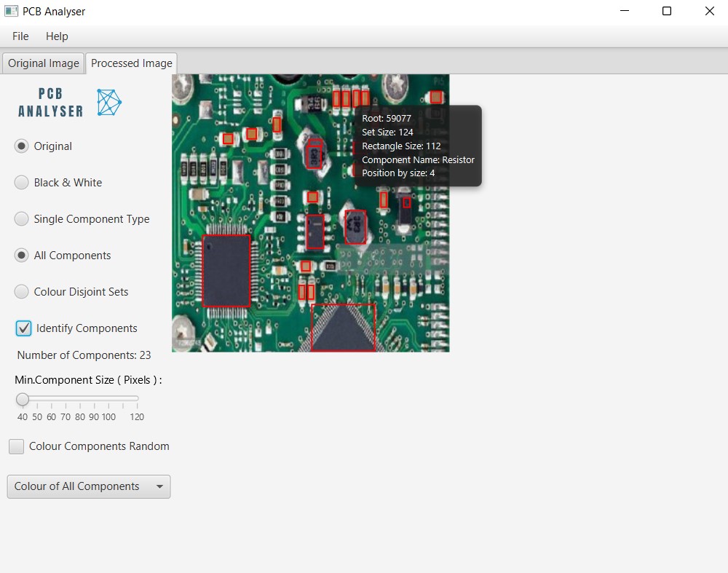Image resolution: width=728 pixels, height=573 pixels.
Task: Click the large square chip's red rectangle
Action: tap(226, 271)
